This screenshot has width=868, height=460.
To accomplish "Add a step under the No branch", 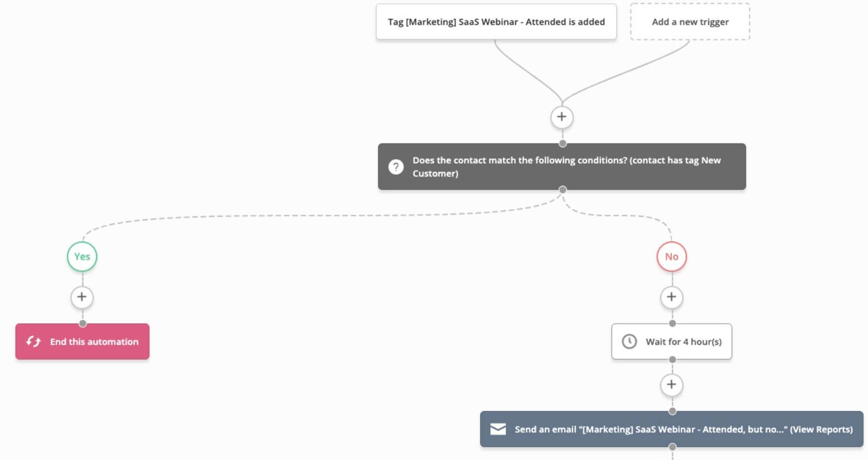I will tap(671, 297).
